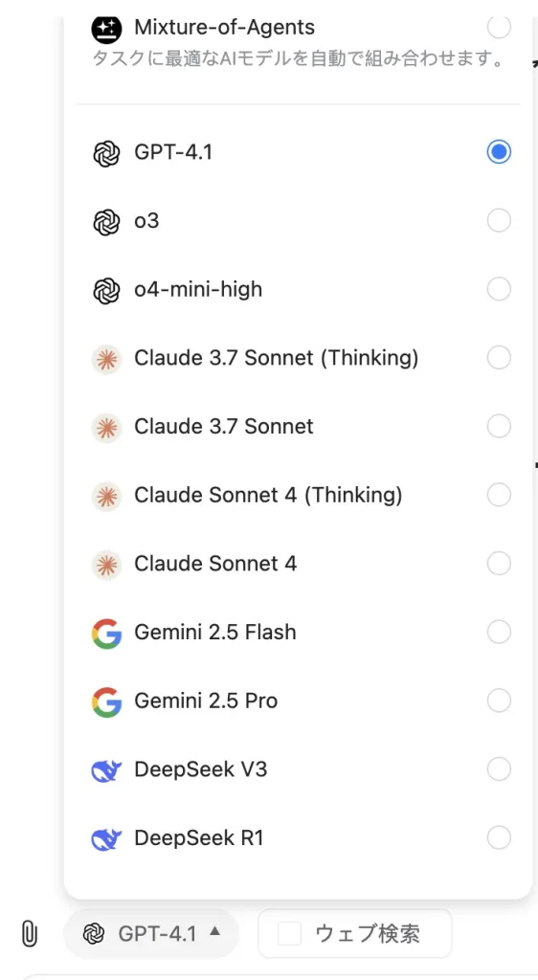Click the selected GPT-4.1 radio button
This screenshot has width=538, height=980.
click(x=499, y=152)
